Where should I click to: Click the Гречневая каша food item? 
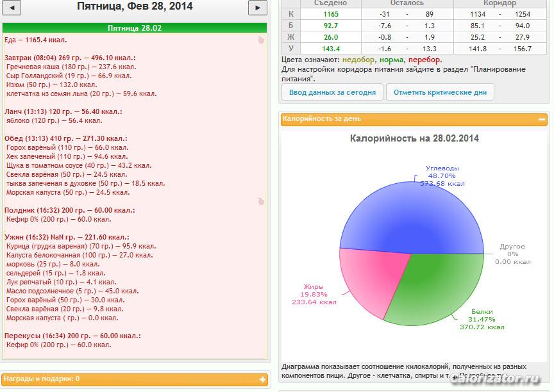pos(58,67)
